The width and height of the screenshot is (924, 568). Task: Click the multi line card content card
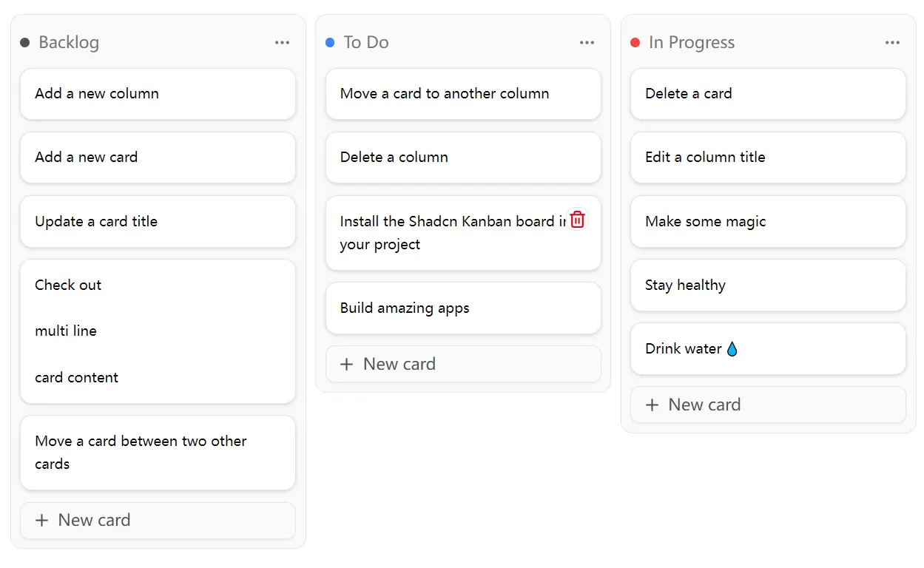(x=158, y=331)
